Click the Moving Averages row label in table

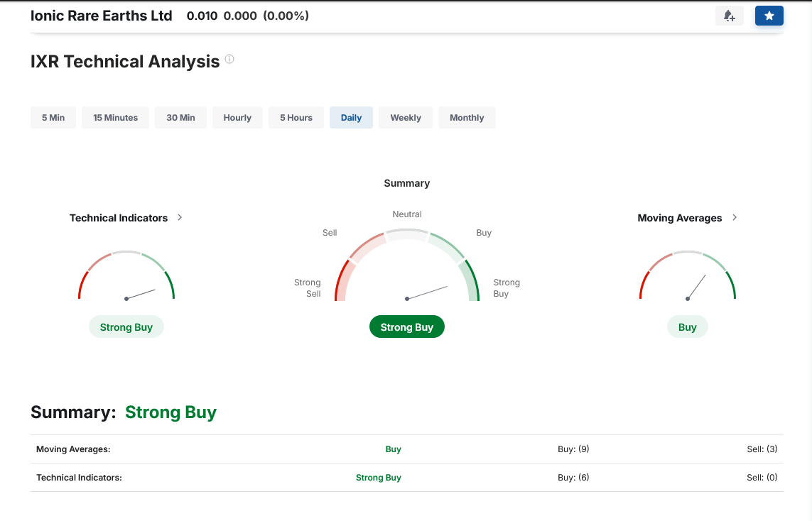(x=73, y=449)
